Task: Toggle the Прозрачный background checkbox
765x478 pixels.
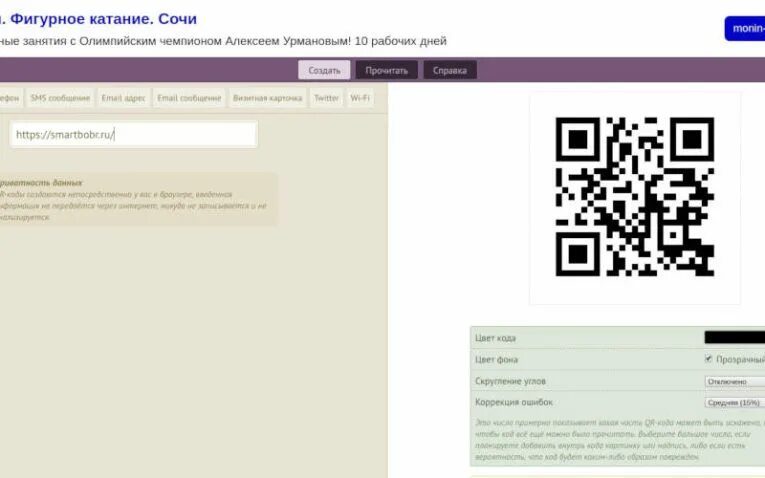Action: pos(708,359)
